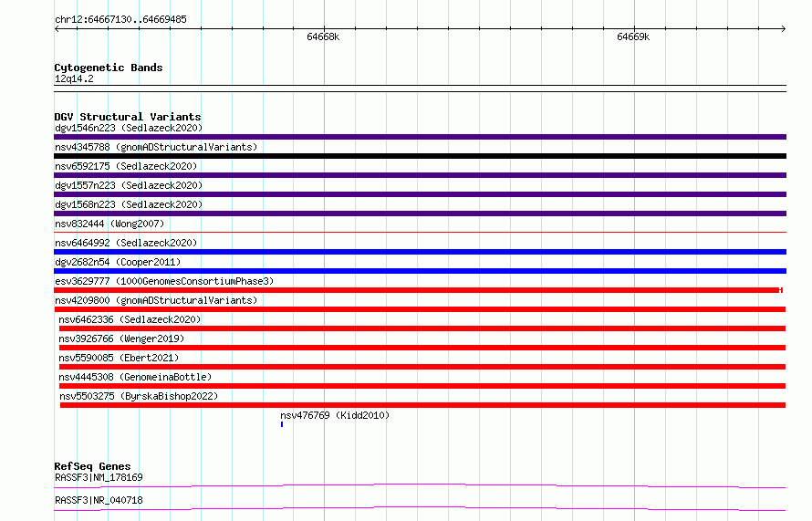Open nsv3926766 (Wenger2019) label
The width and height of the screenshot is (812, 521).
[x=121, y=339]
